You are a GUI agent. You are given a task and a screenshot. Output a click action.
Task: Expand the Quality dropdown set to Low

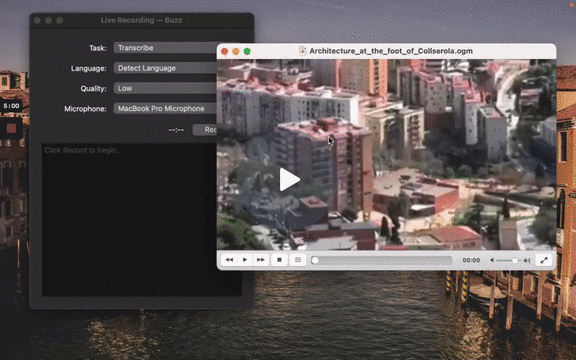(165, 88)
